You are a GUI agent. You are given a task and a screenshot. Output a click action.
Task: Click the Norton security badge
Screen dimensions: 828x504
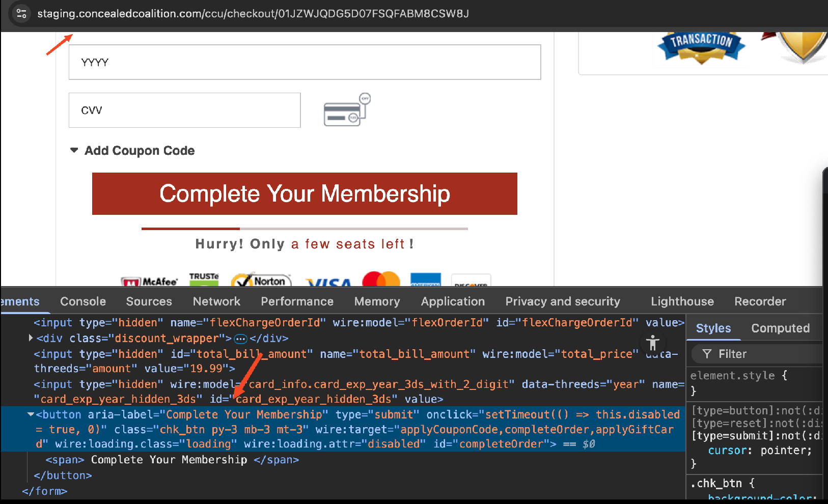[261, 281]
